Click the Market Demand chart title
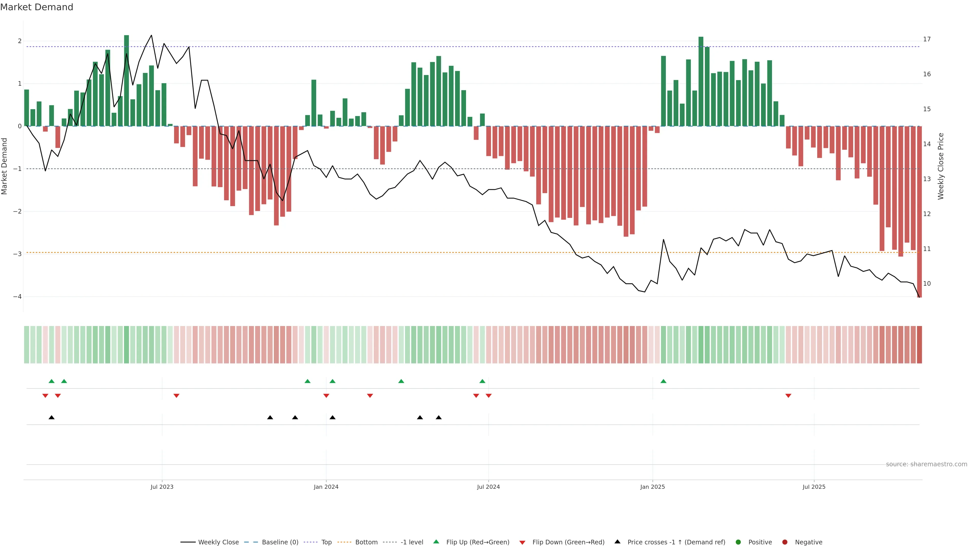The height and width of the screenshot is (551, 980). [x=36, y=7]
